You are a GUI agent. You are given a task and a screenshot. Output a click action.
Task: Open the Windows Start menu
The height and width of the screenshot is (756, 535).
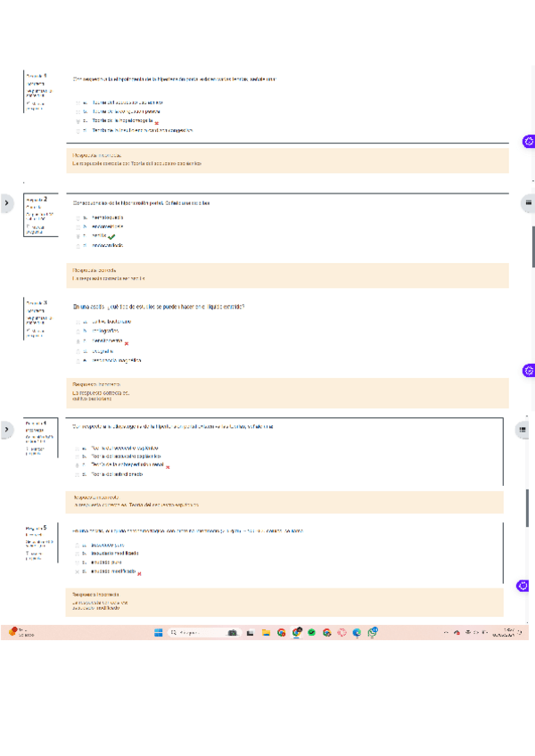coord(158,633)
